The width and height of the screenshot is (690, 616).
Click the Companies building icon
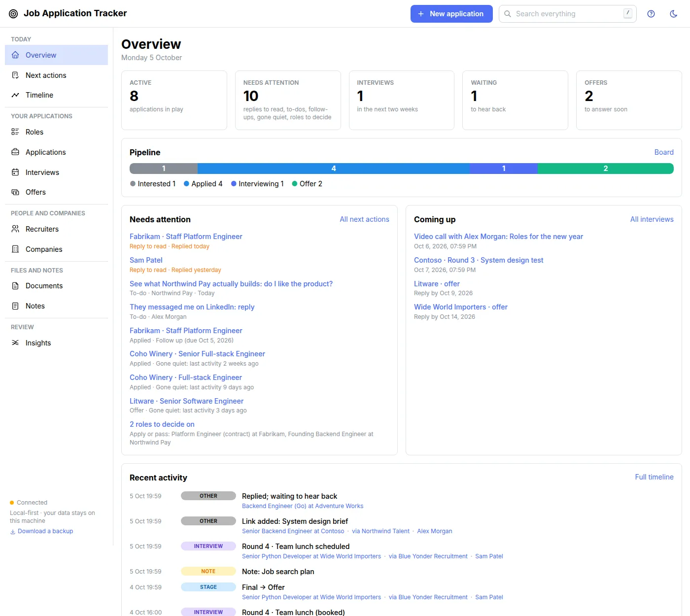click(x=15, y=249)
